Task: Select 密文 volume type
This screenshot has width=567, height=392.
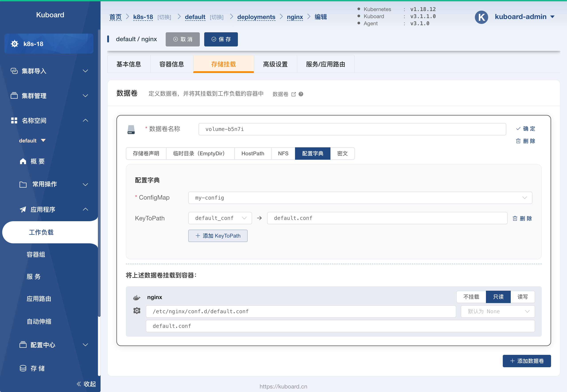Action: tap(342, 154)
